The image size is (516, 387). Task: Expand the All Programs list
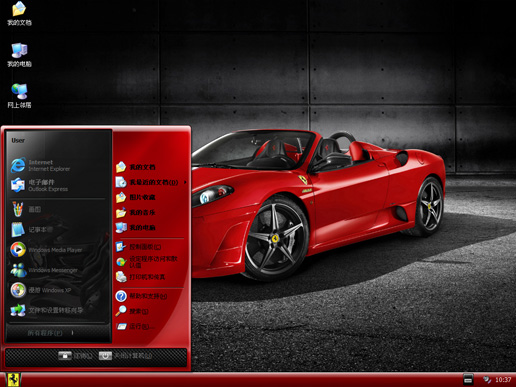pos(50,333)
